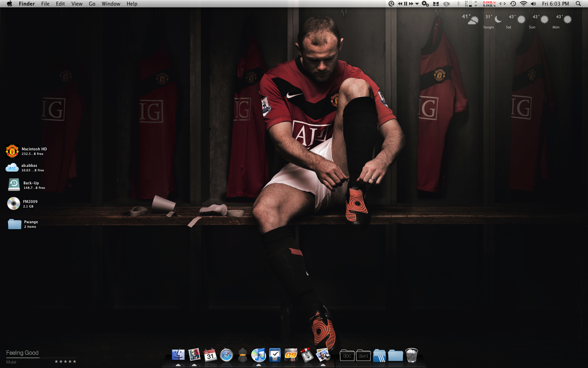The image size is (588, 368).
Task: Open the Adium duck icon in Dock
Action: click(x=243, y=355)
